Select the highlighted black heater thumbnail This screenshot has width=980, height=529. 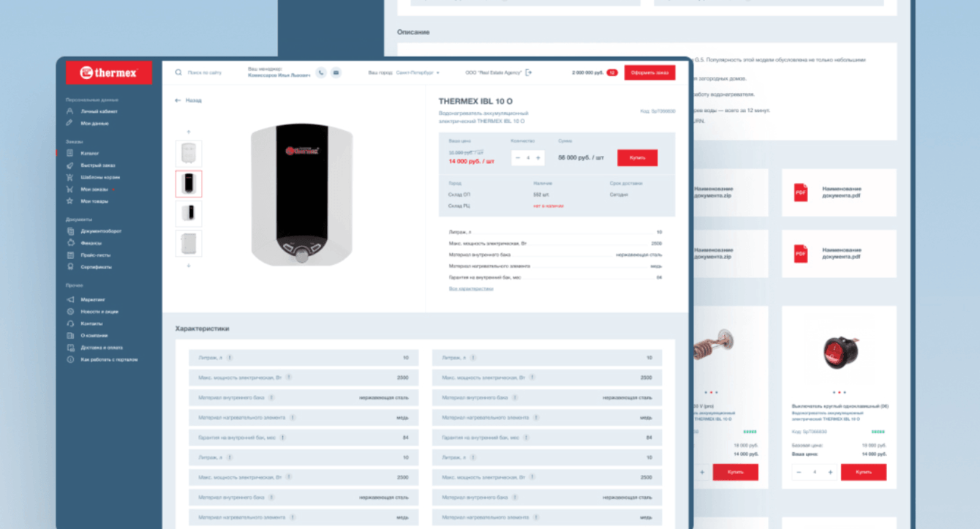pos(189,184)
